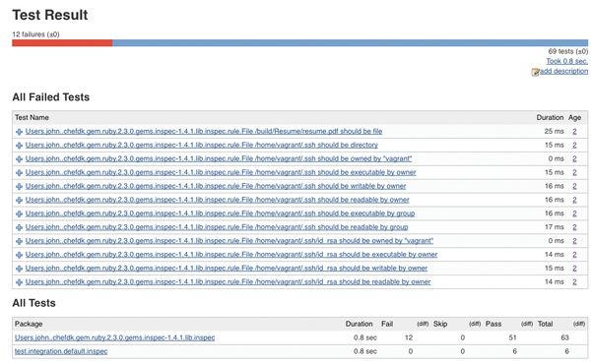Click the 63 total count value
Image resolution: width=591 pixels, height=364 pixels.
(564, 337)
